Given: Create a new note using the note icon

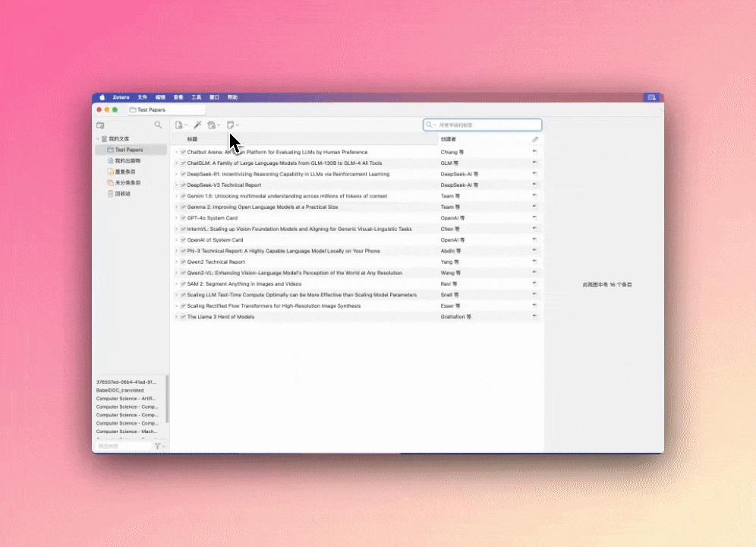Looking at the screenshot, I should [x=232, y=124].
